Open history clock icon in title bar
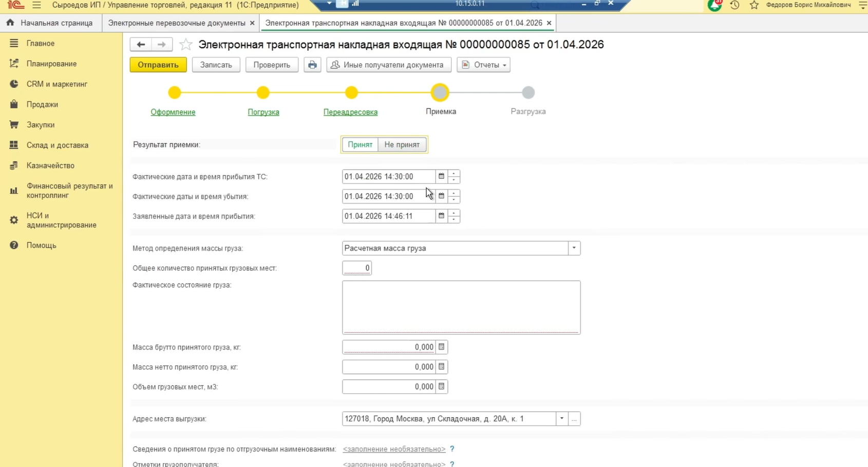 tap(734, 5)
